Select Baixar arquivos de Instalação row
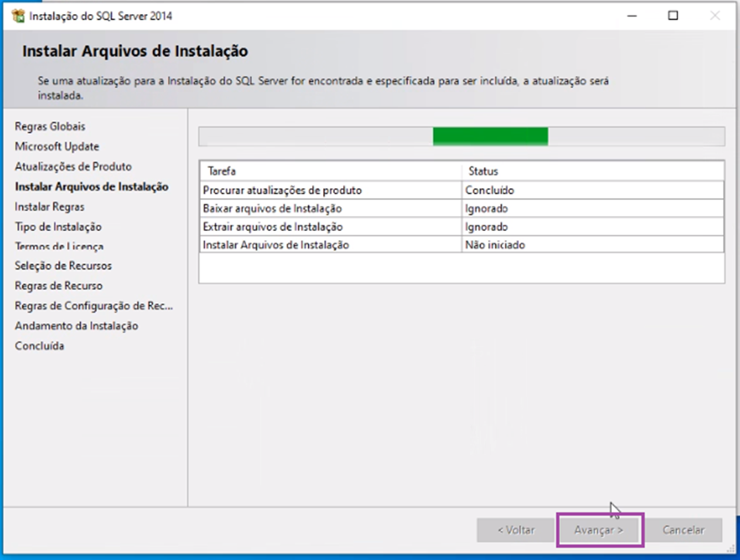The height and width of the screenshot is (560, 740). pyautogui.click(x=461, y=208)
